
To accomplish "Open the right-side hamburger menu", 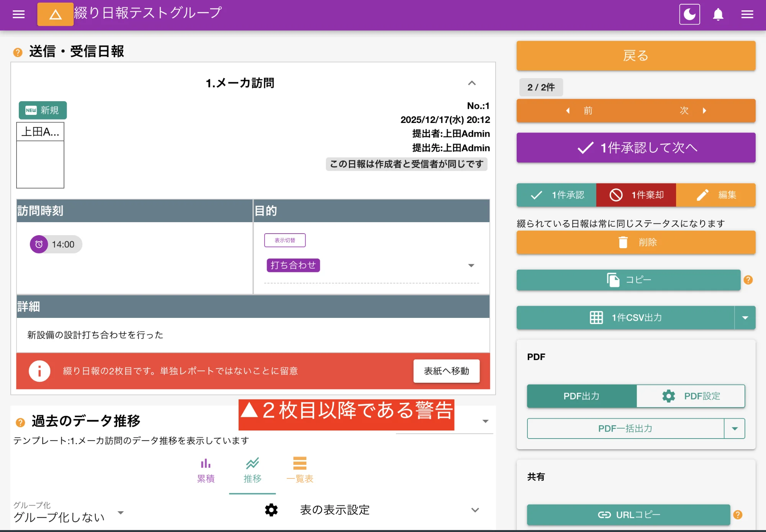I will pyautogui.click(x=746, y=14).
